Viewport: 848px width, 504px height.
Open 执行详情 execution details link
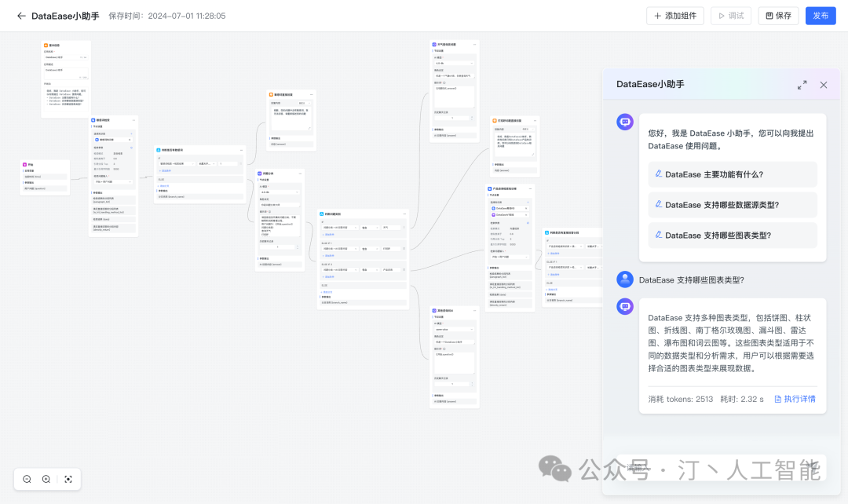pyautogui.click(x=799, y=399)
